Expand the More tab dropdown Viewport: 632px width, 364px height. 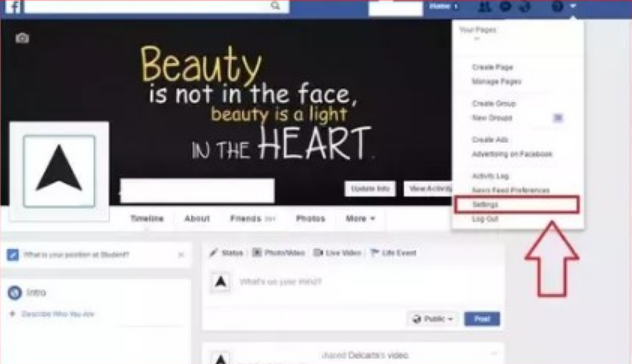[360, 218]
